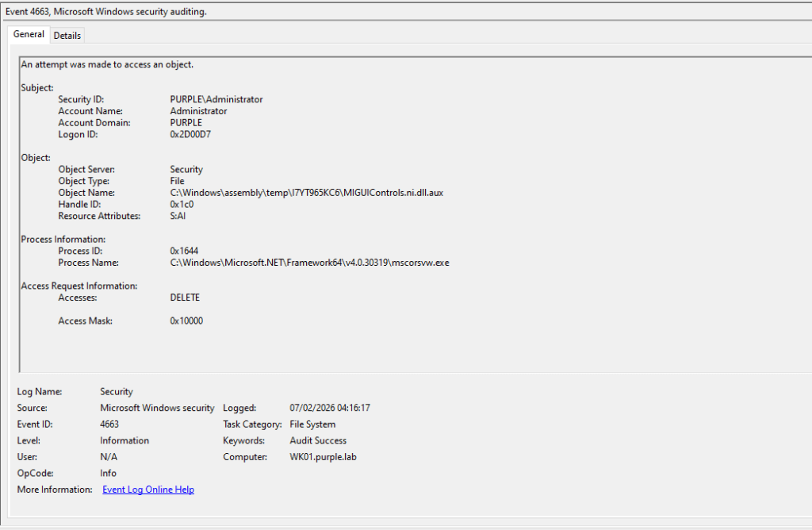Click the Log Name value Security
This screenshot has width=812, height=530.
pyautogui.click(x=117, y=392)
